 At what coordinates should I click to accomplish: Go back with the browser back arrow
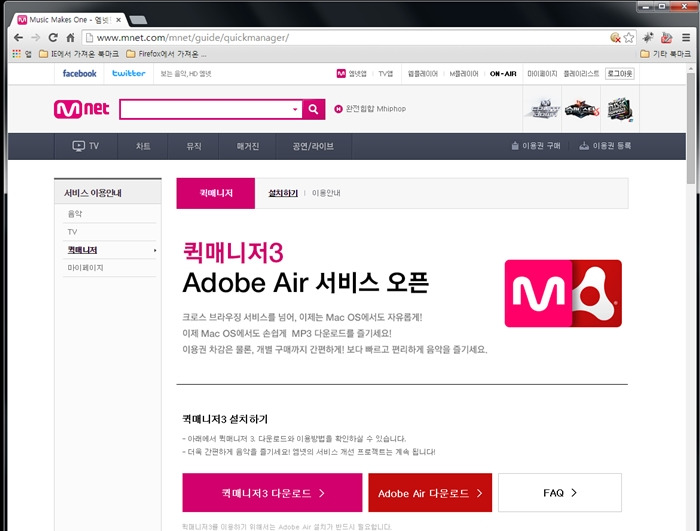point(18,38)
